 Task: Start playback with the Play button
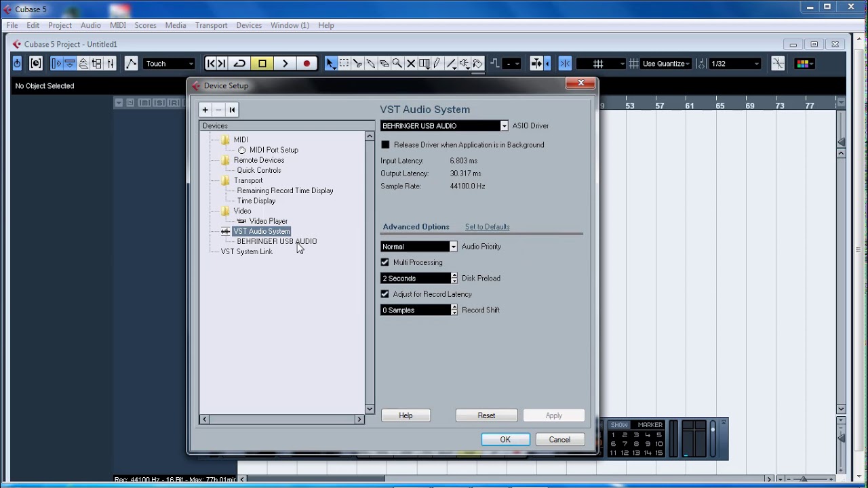[x=285, y=64]
